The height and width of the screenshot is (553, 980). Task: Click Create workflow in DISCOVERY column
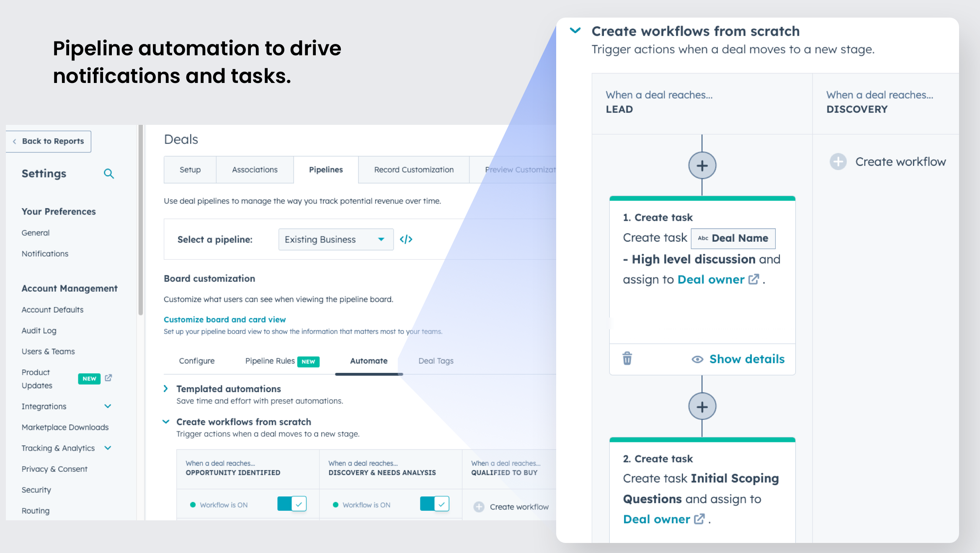pyautogui.click(x=900, y=162)
